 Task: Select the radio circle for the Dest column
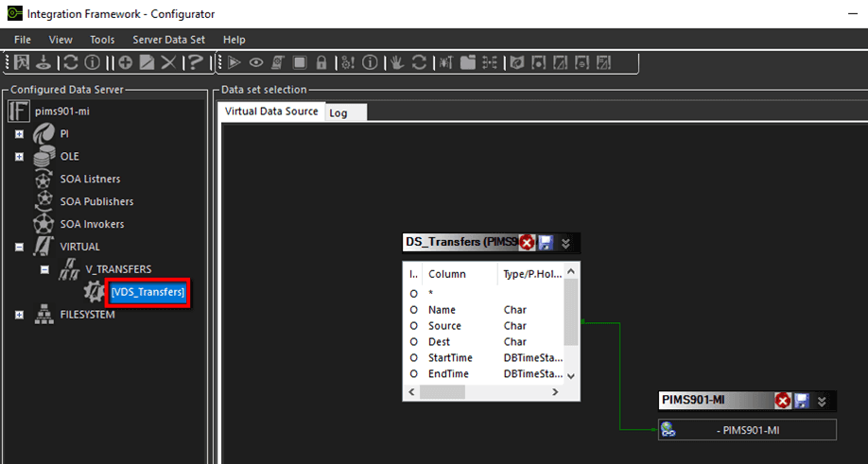[x=413, y=342]
